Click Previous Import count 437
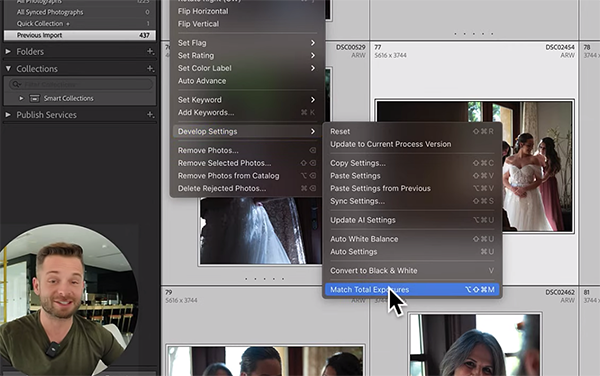Screen dimensions: 600x376 point(144,35)
